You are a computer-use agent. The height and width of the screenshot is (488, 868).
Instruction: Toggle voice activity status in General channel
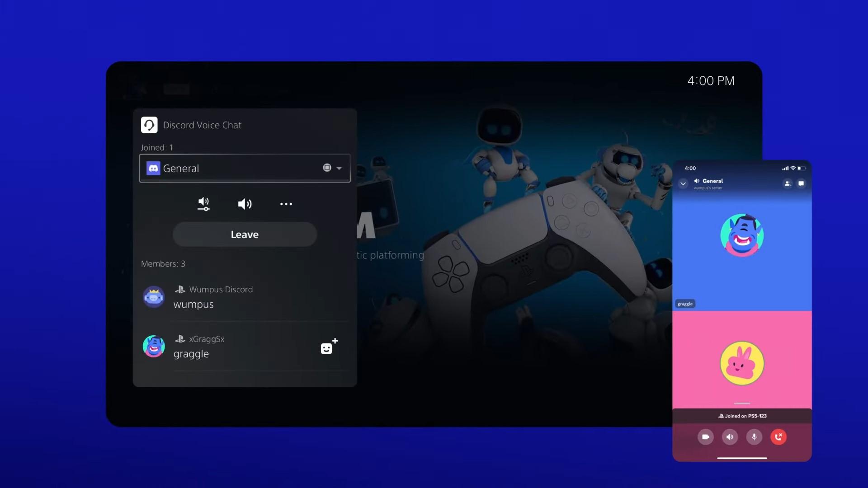[x=327, y=168]
